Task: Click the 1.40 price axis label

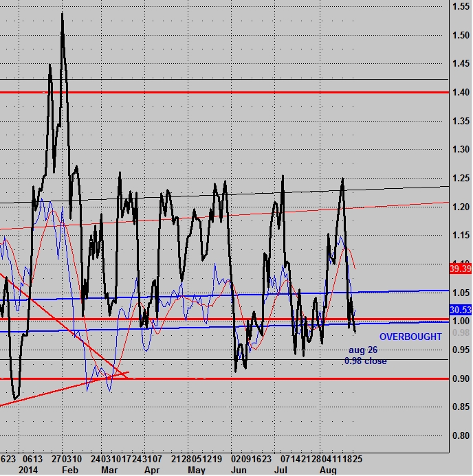Action: point(460,92)
